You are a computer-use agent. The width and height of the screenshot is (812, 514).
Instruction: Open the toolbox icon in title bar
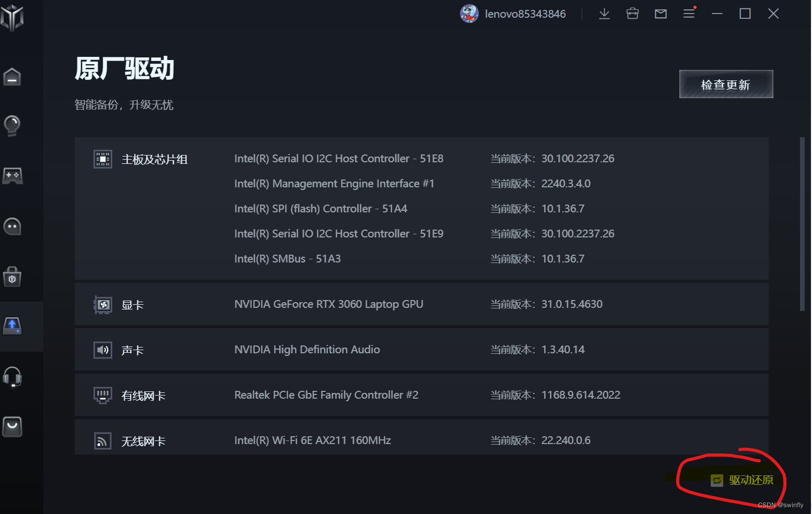point(632,14)
